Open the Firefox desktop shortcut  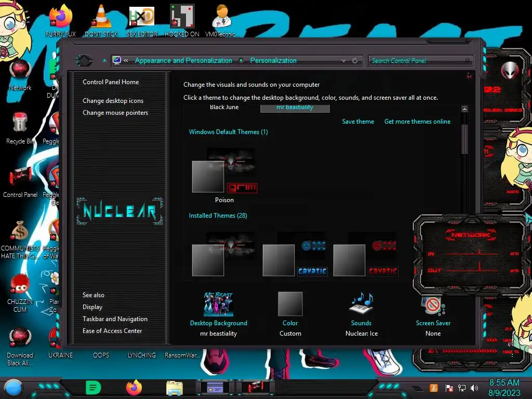click(60, 16)
